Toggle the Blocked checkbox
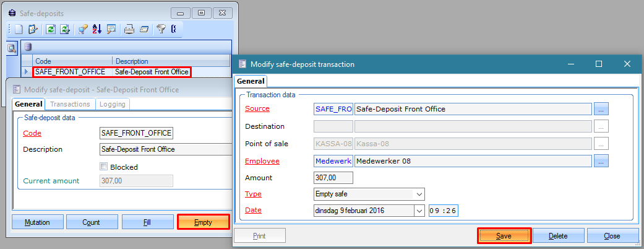The image size is (644, 249). [x=104, y=167]
